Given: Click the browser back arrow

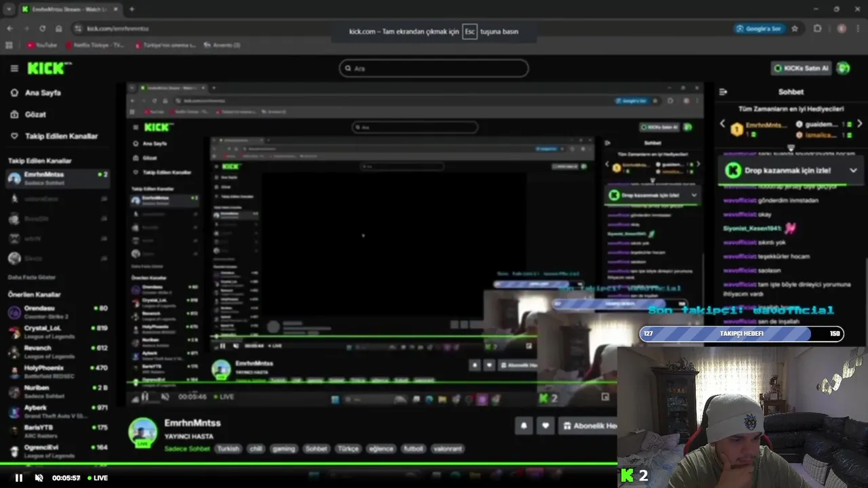Looking at the screenshot, I should (9, 28).
